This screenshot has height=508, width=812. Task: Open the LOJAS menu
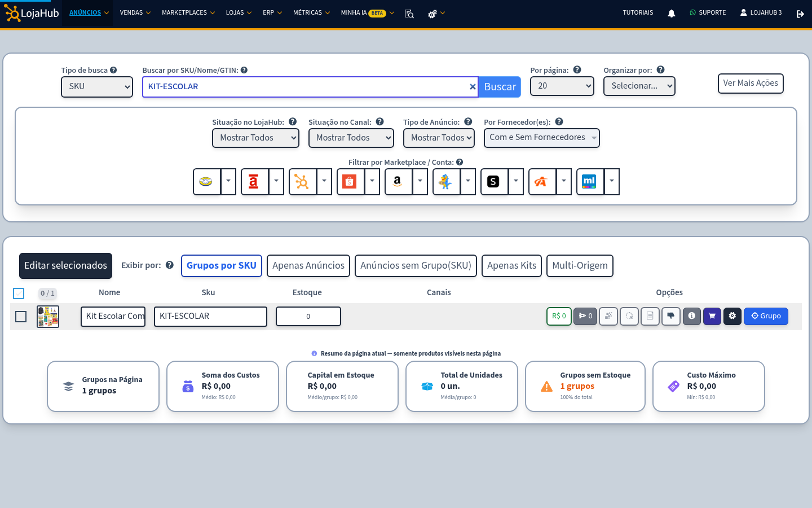tap(239, 12)
